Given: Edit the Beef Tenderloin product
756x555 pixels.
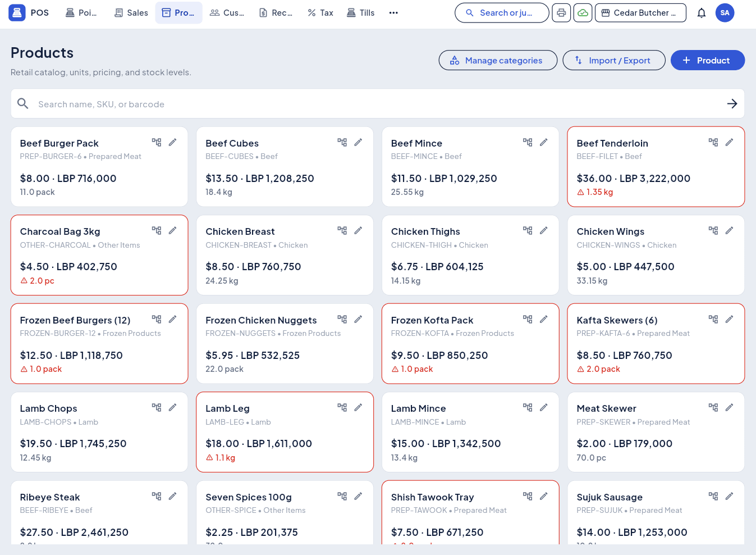Looking at the screenshot, I should tap(730, 142).
